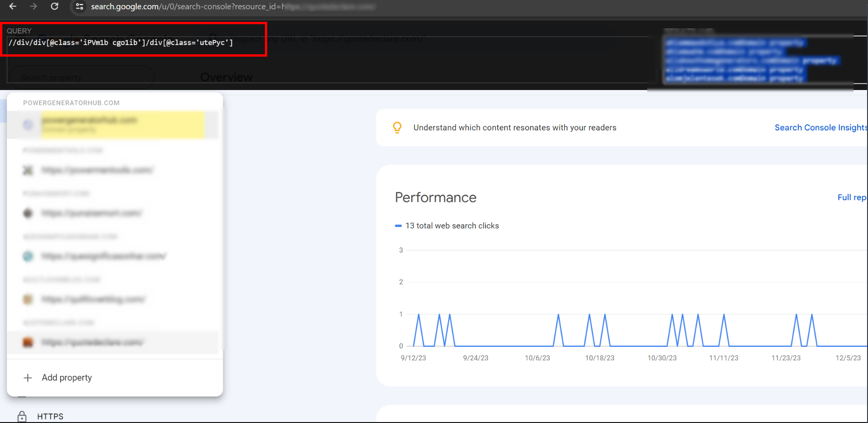
Task: Open the HTTPS report label
Action: [x=50, y=416]
